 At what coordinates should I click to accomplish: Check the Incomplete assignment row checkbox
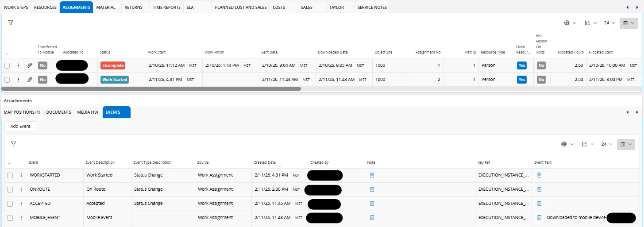pos(7,65)
